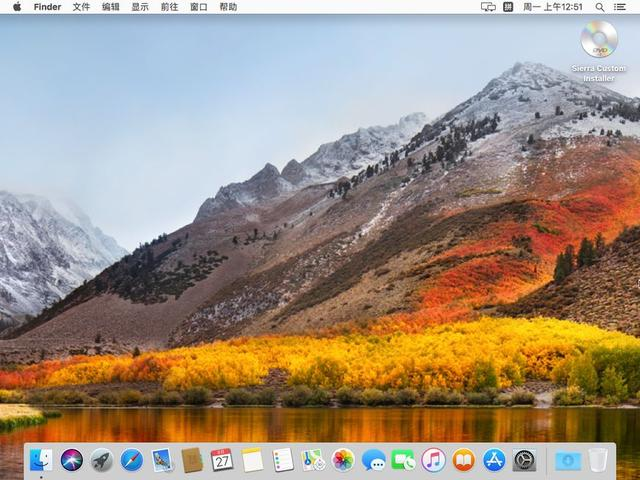640x480 pixels.
Task: Open Spotlight search magnifier
Action: (600, 7)
